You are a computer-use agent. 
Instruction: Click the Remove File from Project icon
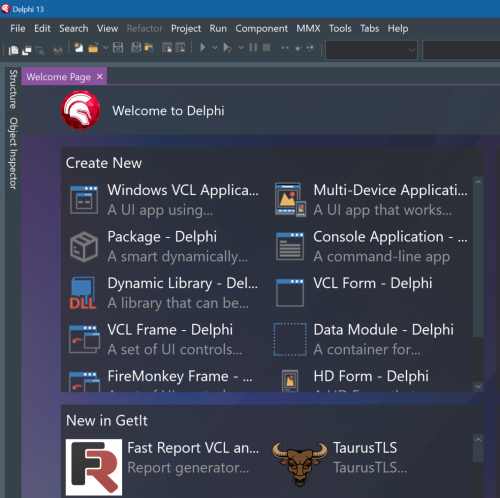[180, 48]
